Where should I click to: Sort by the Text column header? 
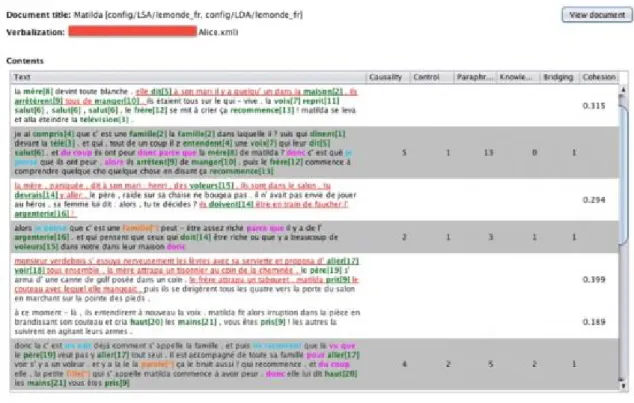(188, 77)
